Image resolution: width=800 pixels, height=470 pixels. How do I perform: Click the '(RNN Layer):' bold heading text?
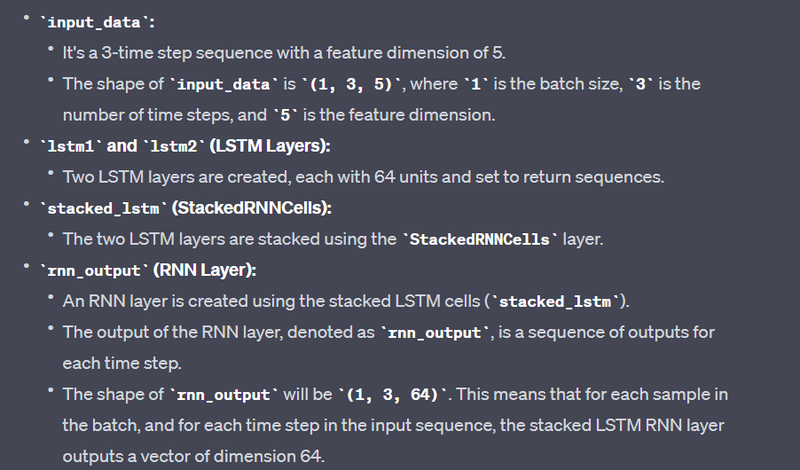(x=205, y=270)
